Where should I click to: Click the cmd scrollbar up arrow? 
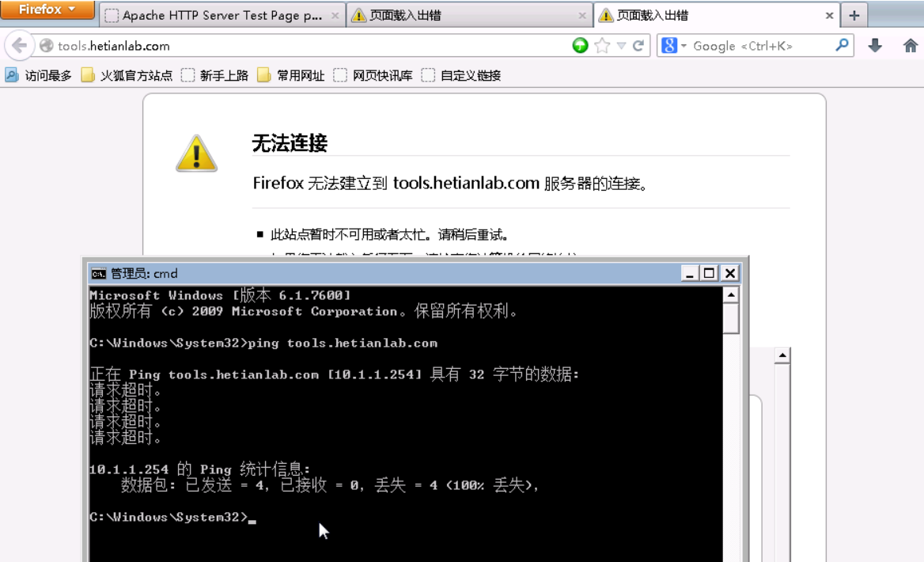coord(731,295)
